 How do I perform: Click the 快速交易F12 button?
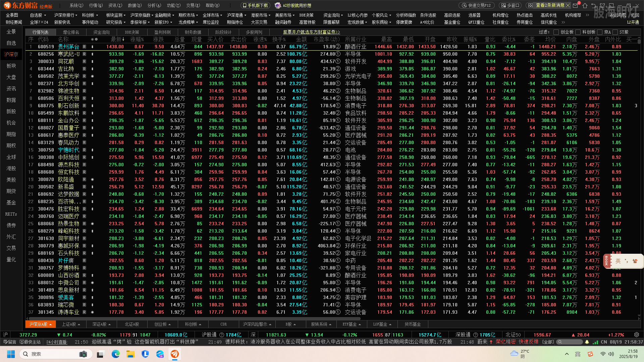click(477, 5)
